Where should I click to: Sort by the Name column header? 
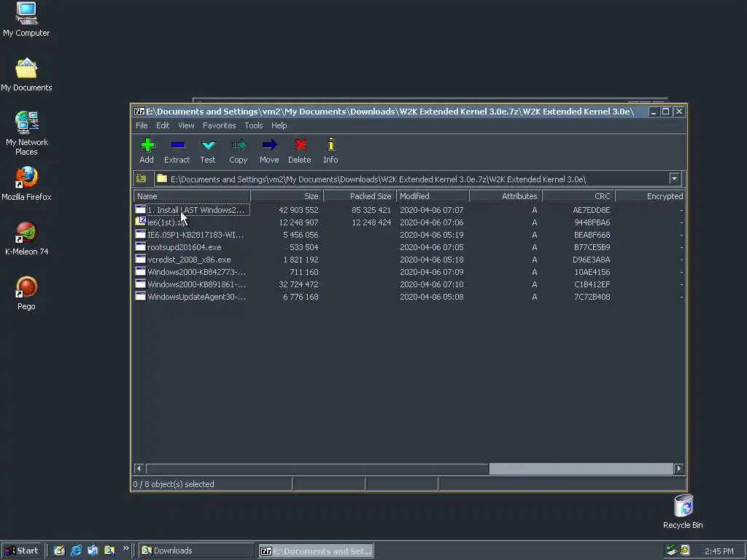coord(192,196)
